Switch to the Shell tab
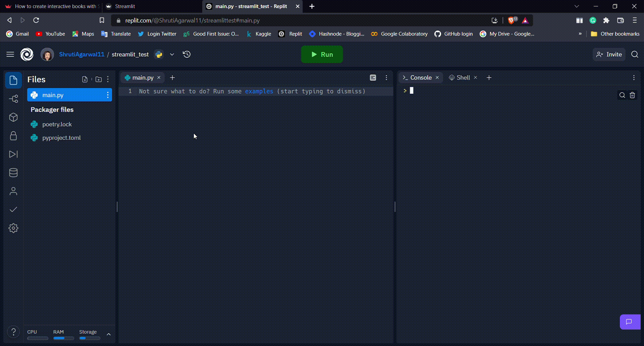The height and width of the screenshot is (346, 644). tap(463, 77)
